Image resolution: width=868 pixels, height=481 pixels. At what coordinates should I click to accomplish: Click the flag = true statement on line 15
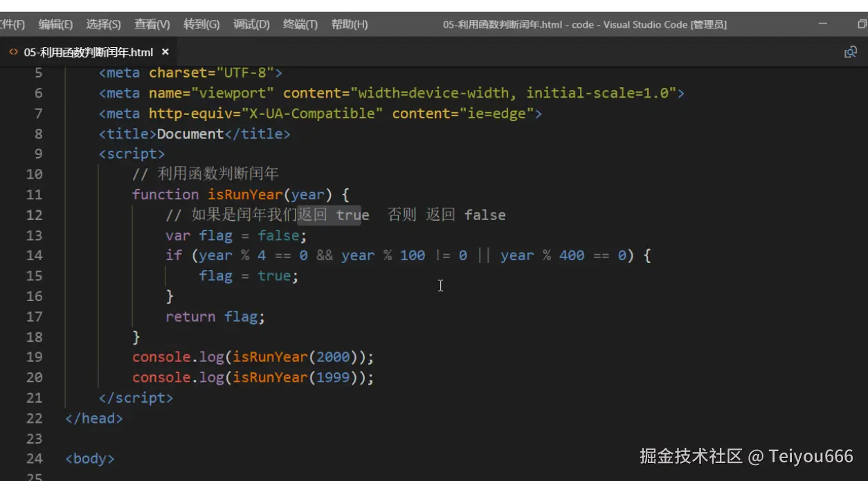[249, 275]
